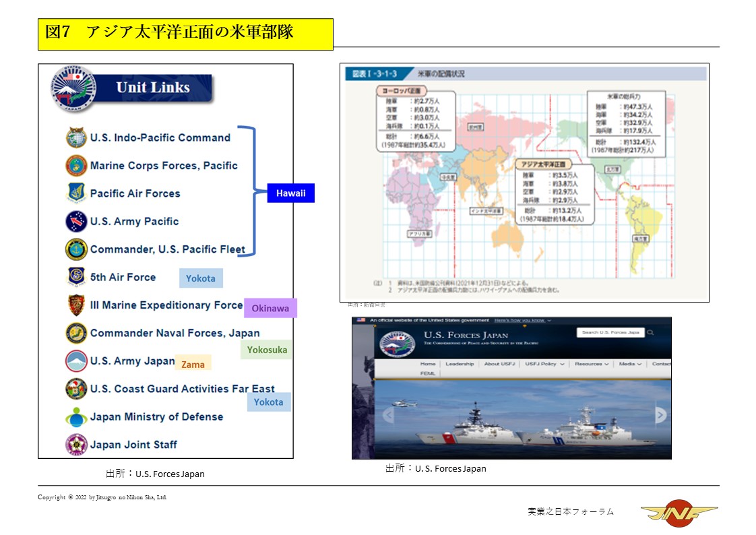Click the green Yokosuka label
Screen dimensions: 756x535
coord(267,350)
